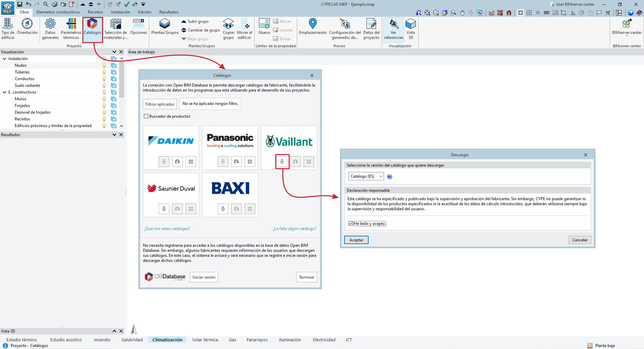
Task: Click Cancelar in Descargar dialog
Action: [x=580, y=240]
